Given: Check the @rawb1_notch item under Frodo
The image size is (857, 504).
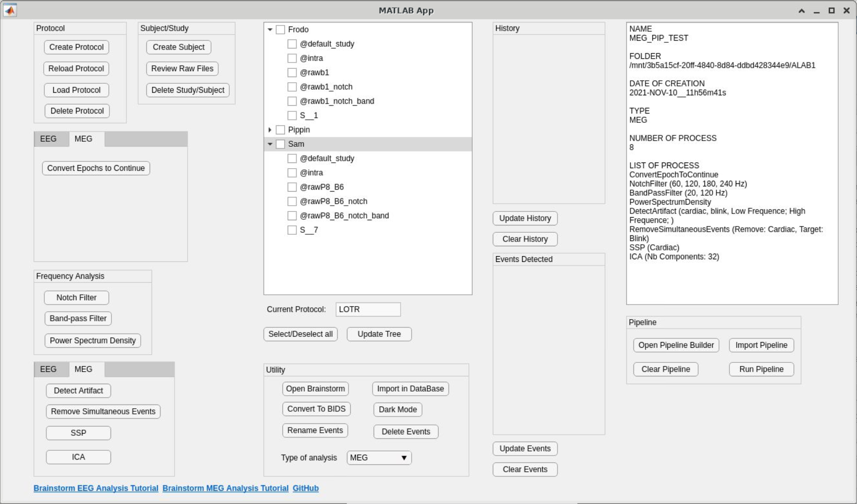Looking at the screenshot, I should click(292, 86).
